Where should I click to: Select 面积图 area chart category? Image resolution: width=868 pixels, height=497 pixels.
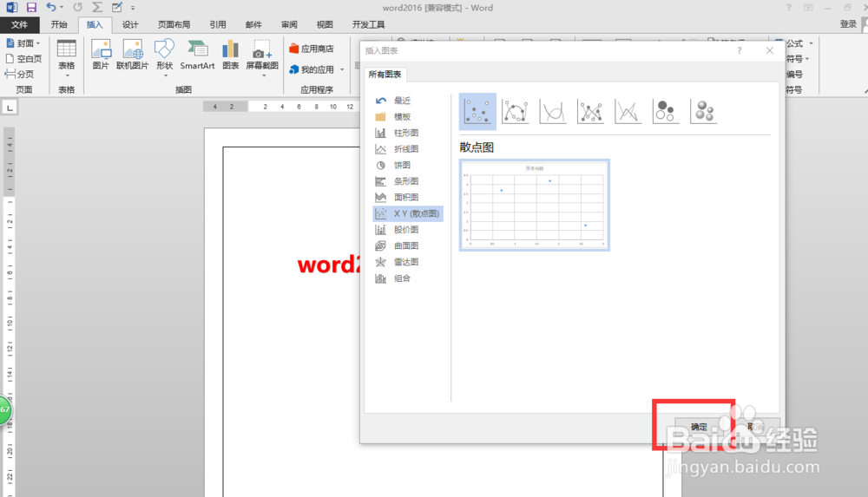(408, 197)
